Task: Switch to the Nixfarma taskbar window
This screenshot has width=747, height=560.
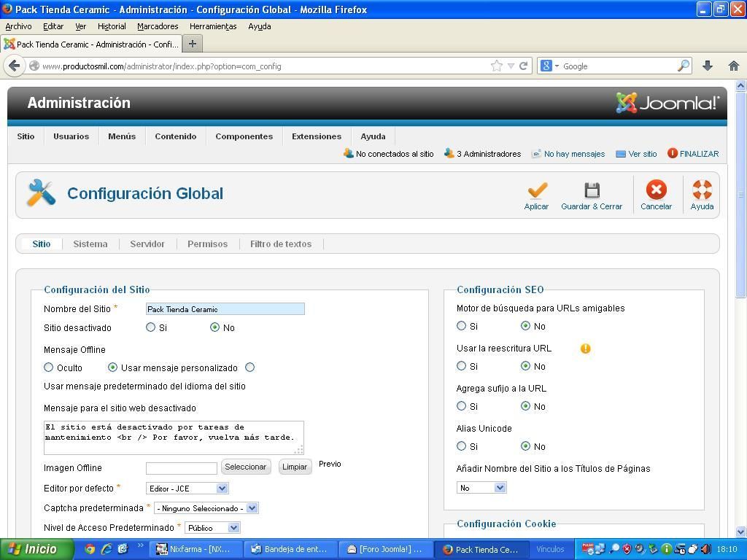Action: pos(197,549)
